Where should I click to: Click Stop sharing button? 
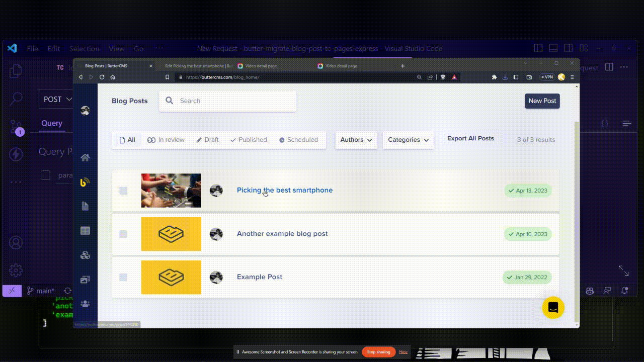(x=378, y=352)
